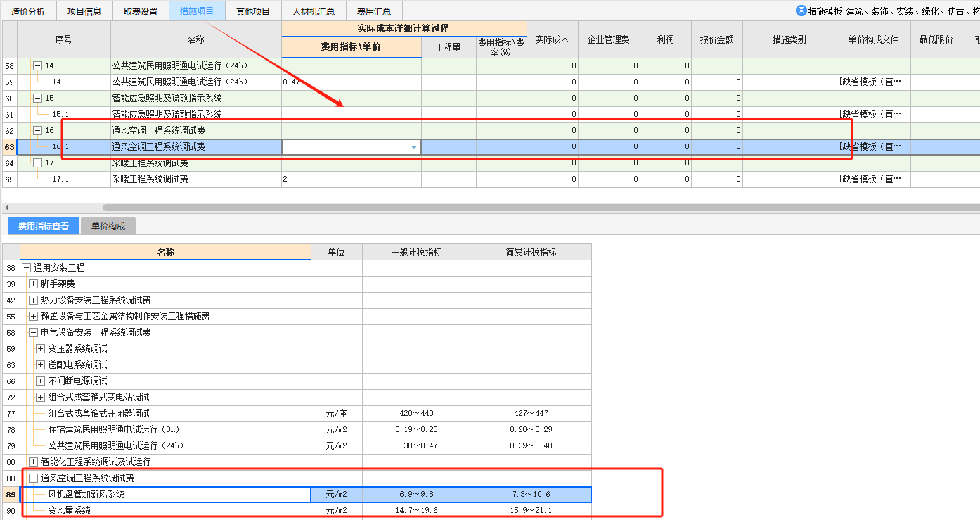Image resolution: width=980 pixels, height=520 pixels.
Task: Expand the 不间断电源调试 node
Action: (x=40, y=381)
